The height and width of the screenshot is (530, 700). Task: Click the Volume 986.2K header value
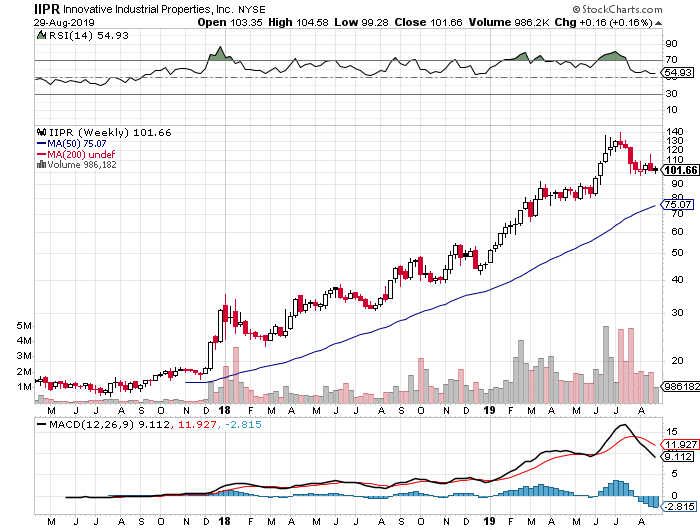[x=508, y=22]
